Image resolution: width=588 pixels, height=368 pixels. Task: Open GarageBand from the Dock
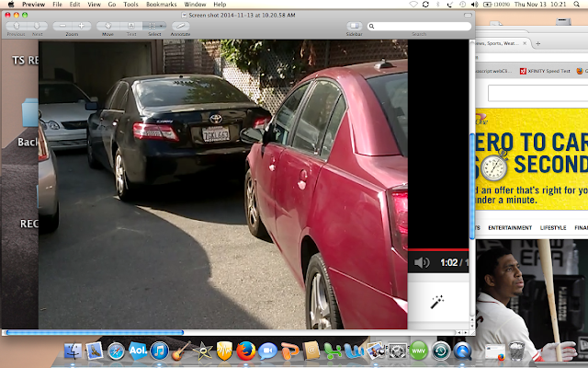pyautogui.click(x=181, y=351)
